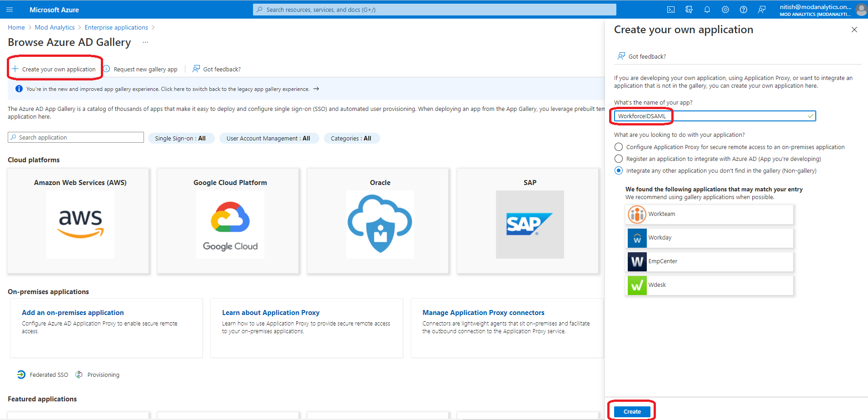Click the blue Create button

(632, 411)
